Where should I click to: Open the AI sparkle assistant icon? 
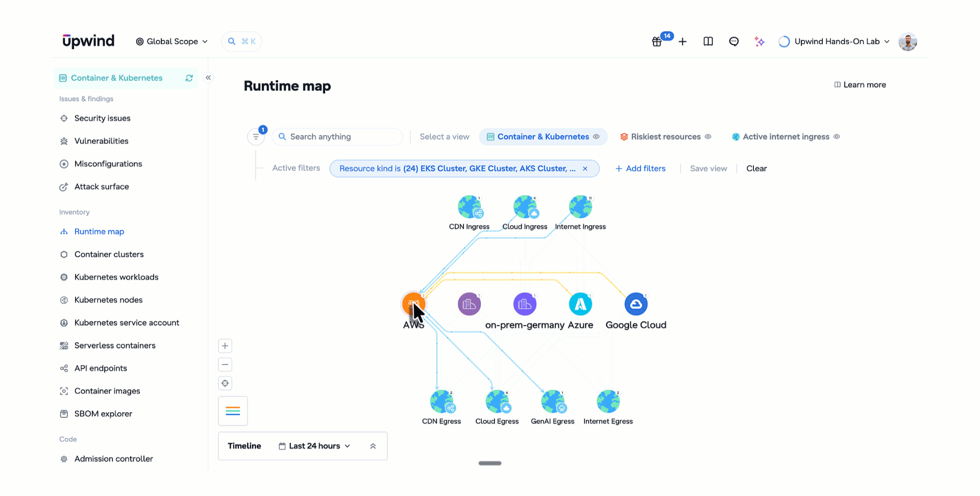pos(759,41)
